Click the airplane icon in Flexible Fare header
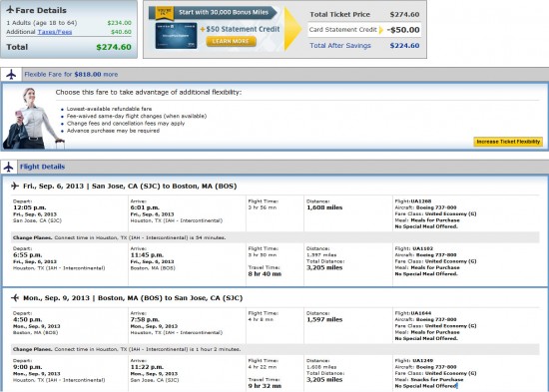Screen dimensions: 549x392 point(11,74)
